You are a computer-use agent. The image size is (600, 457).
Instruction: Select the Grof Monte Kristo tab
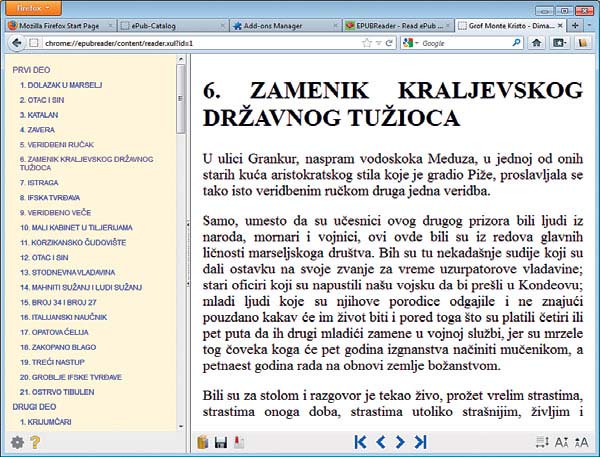click(x=511, y=26)
